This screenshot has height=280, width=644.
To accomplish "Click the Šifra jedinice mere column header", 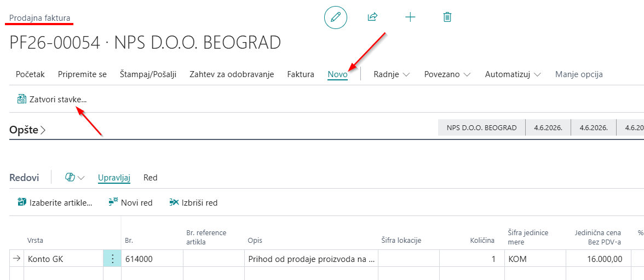I will [x=528, y=237].
